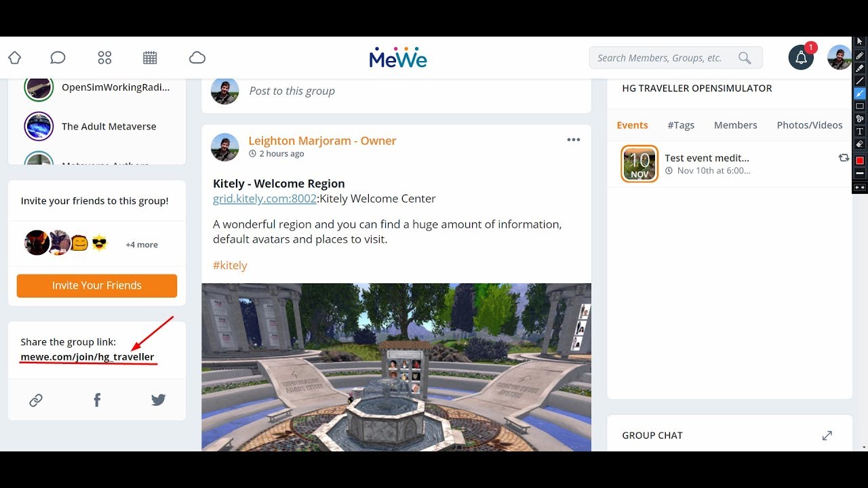Select the arrow pointer annotation tool

(x=860, y=42)
